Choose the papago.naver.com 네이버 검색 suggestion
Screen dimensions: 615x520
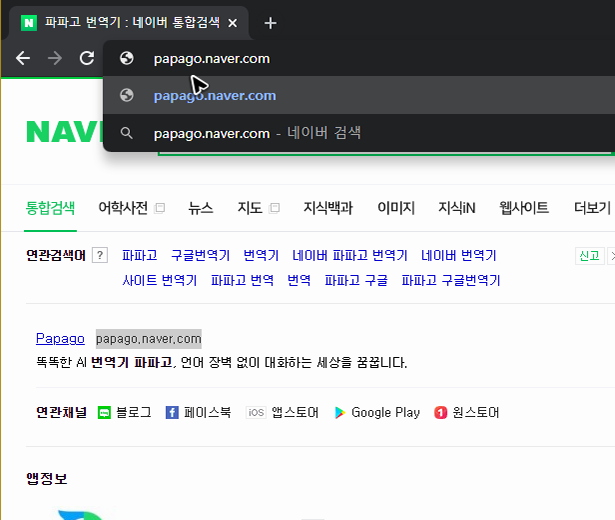tap(359, 133)
